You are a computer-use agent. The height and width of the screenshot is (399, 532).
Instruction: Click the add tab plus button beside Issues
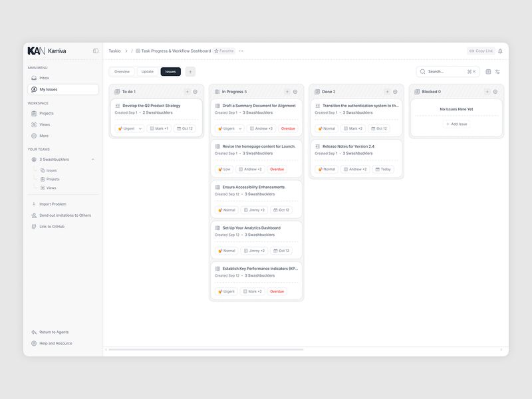[190, 72]
